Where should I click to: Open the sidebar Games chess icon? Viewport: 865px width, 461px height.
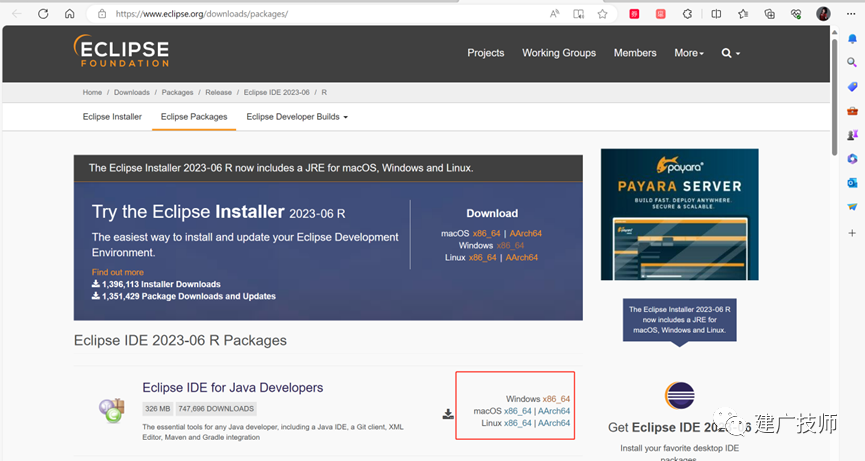click(x=852, y=135)
